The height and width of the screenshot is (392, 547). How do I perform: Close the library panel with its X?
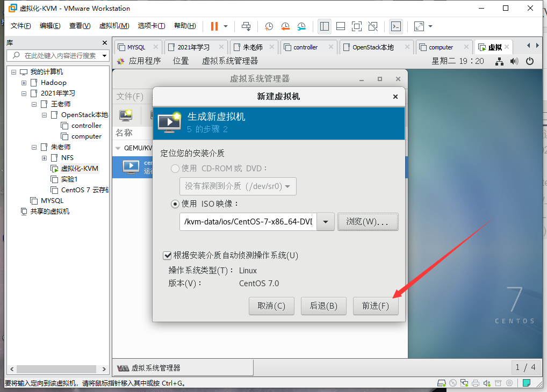105,42
